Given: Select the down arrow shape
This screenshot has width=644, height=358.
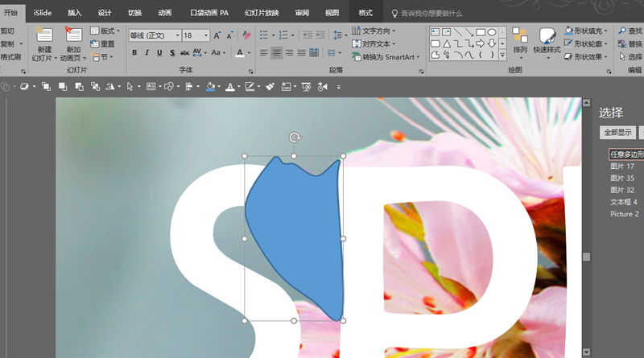Looking at the screenshot, I should (492, 43).
